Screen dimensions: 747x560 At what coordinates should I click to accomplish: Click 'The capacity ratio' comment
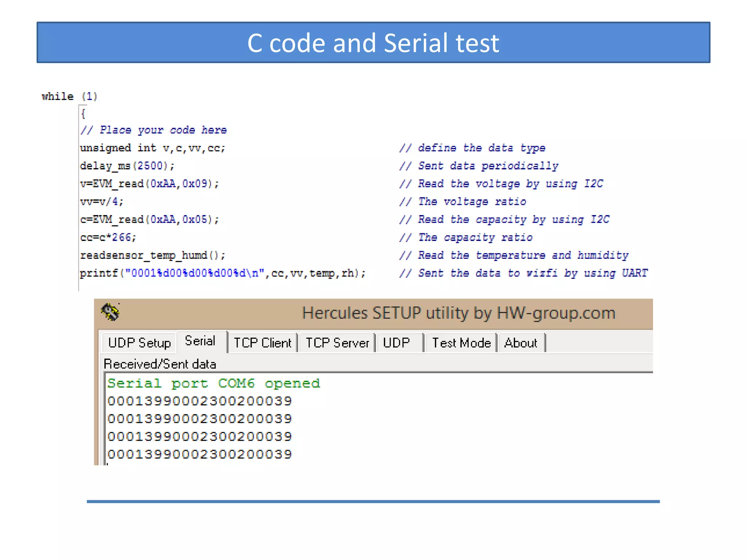[466, 237]
